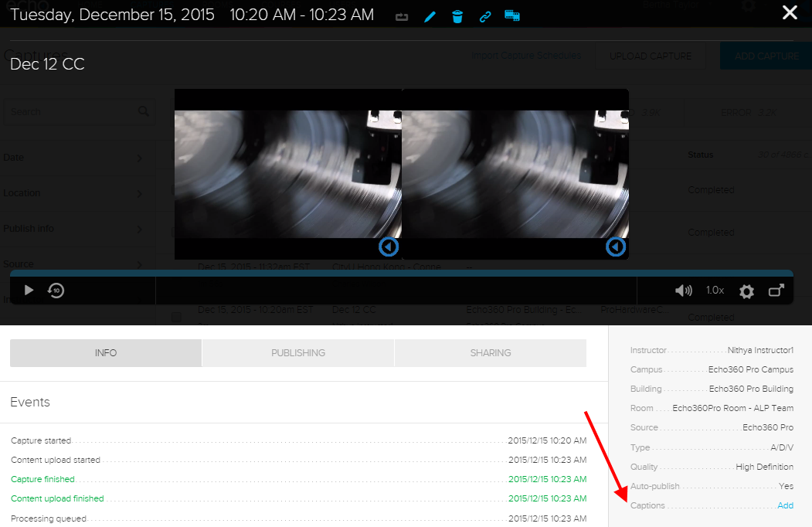812x527 pixels.
Task: Click the chain link icon in header
Action: click(484, 17)
